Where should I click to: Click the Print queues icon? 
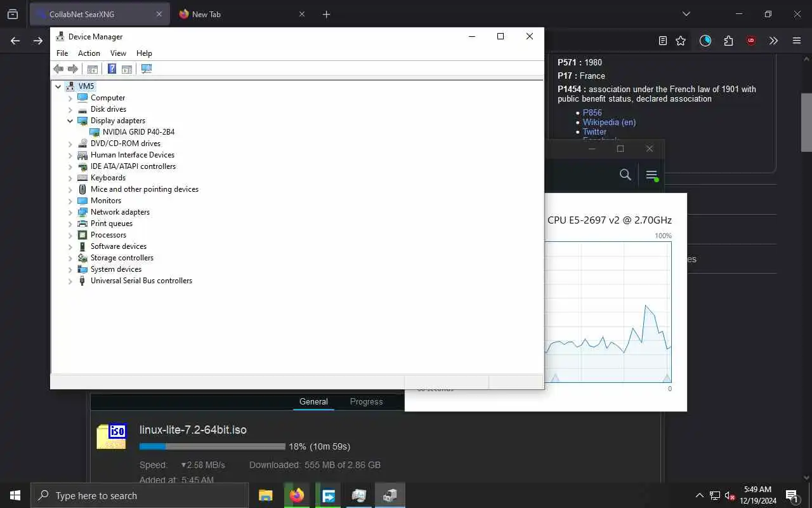pos(82,224)
